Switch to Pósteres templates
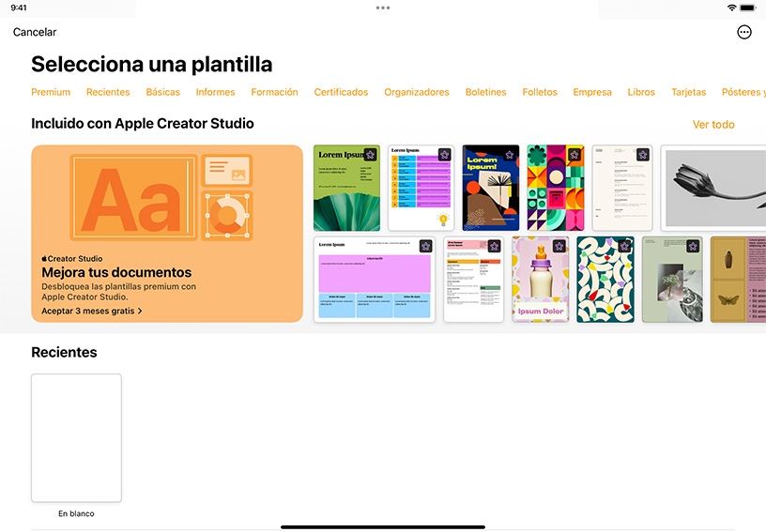766x532 pixels. [743, 92]
